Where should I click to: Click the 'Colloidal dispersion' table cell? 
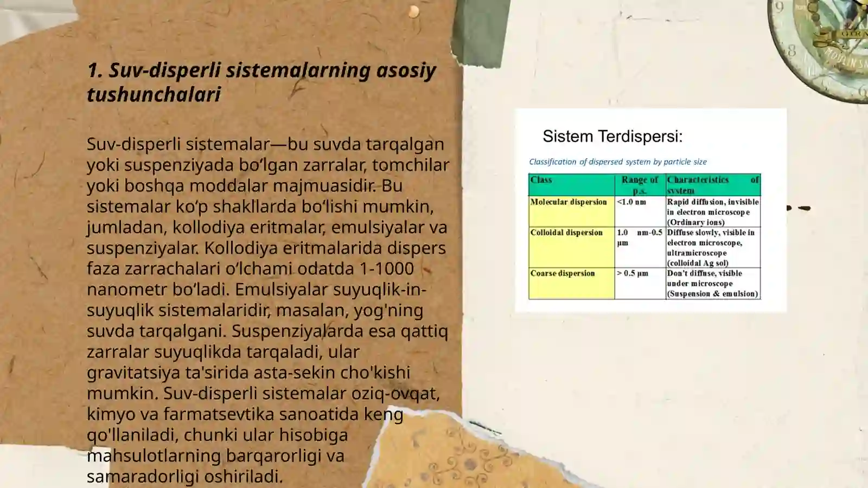[571, 247]
